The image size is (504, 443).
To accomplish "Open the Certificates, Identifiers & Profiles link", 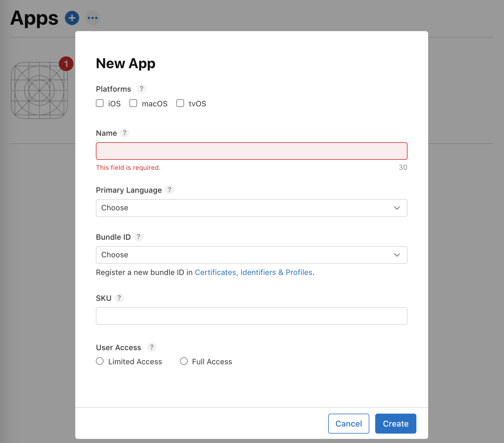I will 253,272.
